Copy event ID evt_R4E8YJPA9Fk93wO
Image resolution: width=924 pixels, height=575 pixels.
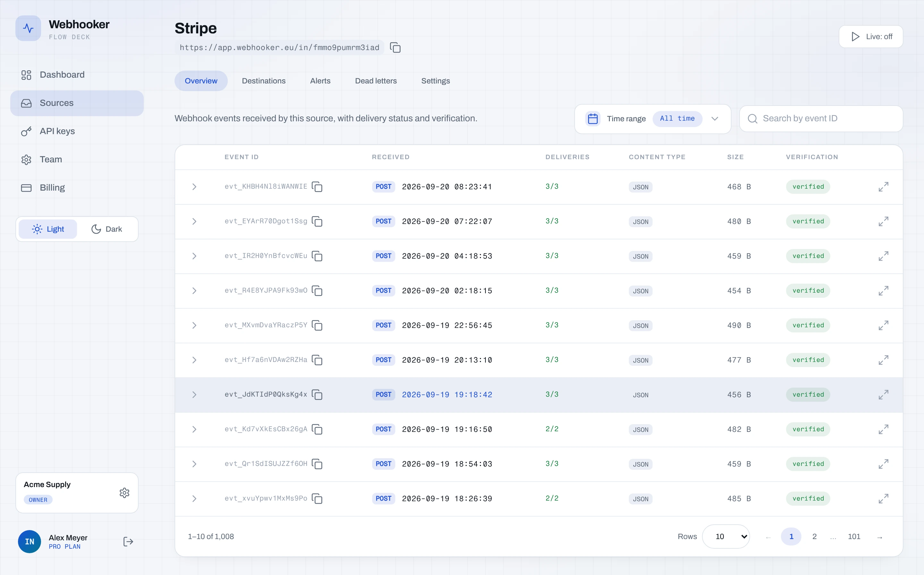click(x=317, y=290)
